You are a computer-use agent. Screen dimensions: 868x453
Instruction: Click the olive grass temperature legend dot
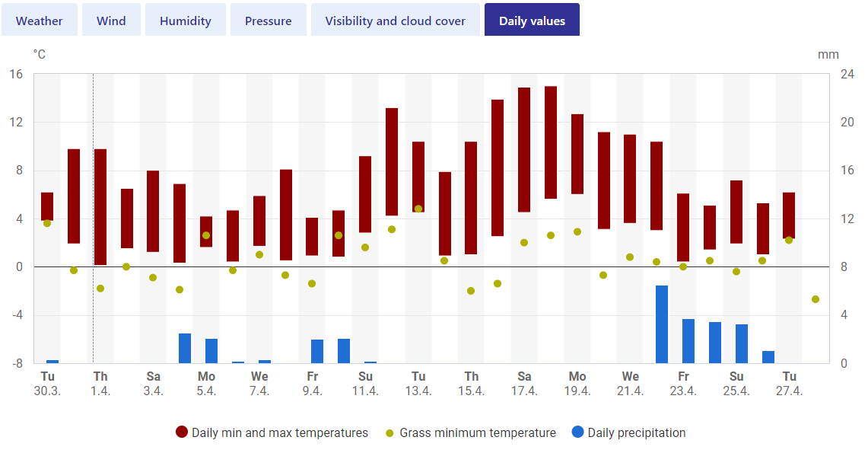click(x=389, y=433)
